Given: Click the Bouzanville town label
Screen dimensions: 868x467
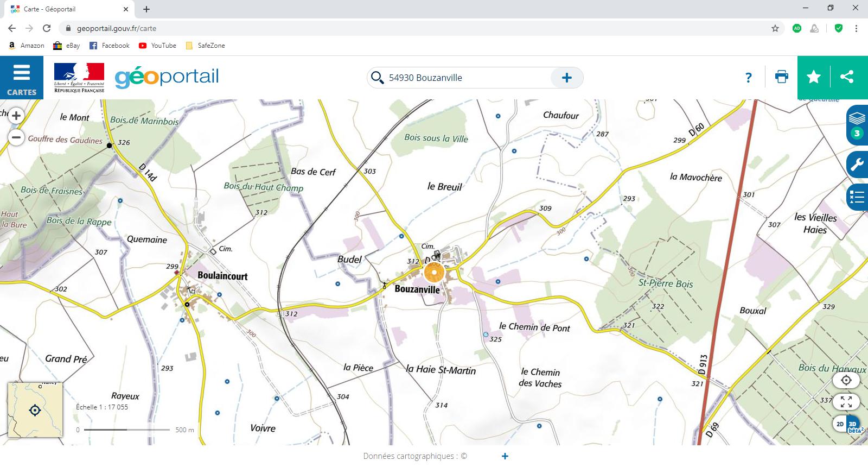Looking at the screenshot, I should (417, 289).
